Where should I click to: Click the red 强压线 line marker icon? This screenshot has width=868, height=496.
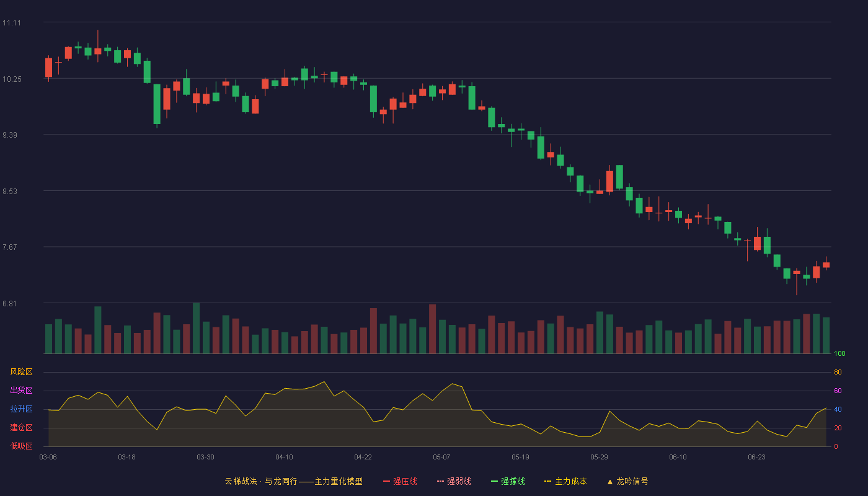tap(386, 481)
